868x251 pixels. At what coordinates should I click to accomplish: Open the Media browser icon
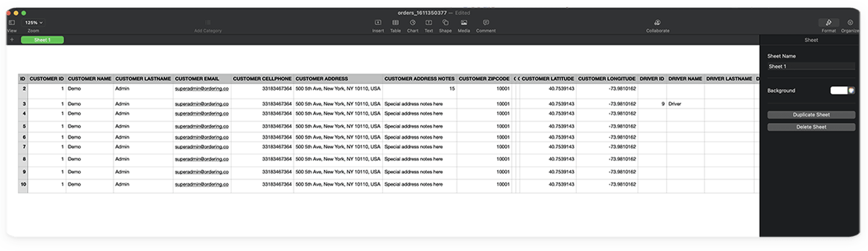click(464, 22)
